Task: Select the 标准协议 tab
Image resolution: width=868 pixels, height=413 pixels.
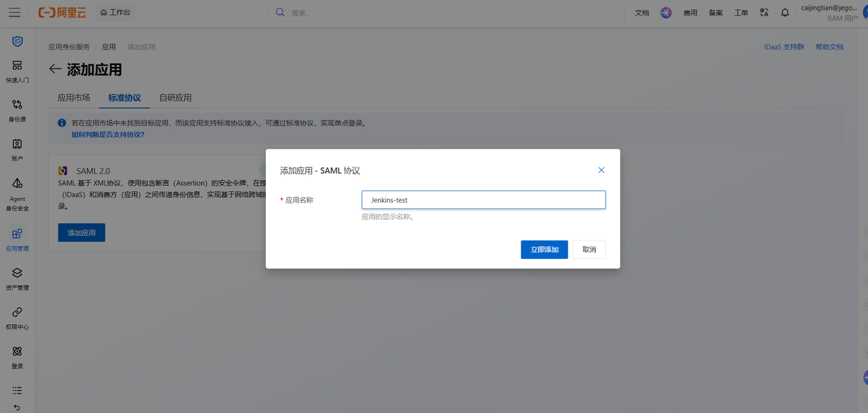Action: [125, 98]
